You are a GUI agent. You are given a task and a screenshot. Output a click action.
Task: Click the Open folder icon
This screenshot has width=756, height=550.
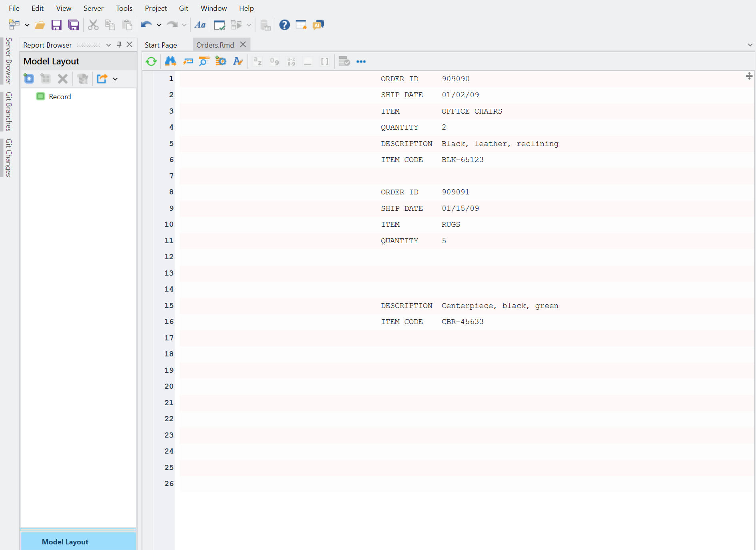click(40, 25)
